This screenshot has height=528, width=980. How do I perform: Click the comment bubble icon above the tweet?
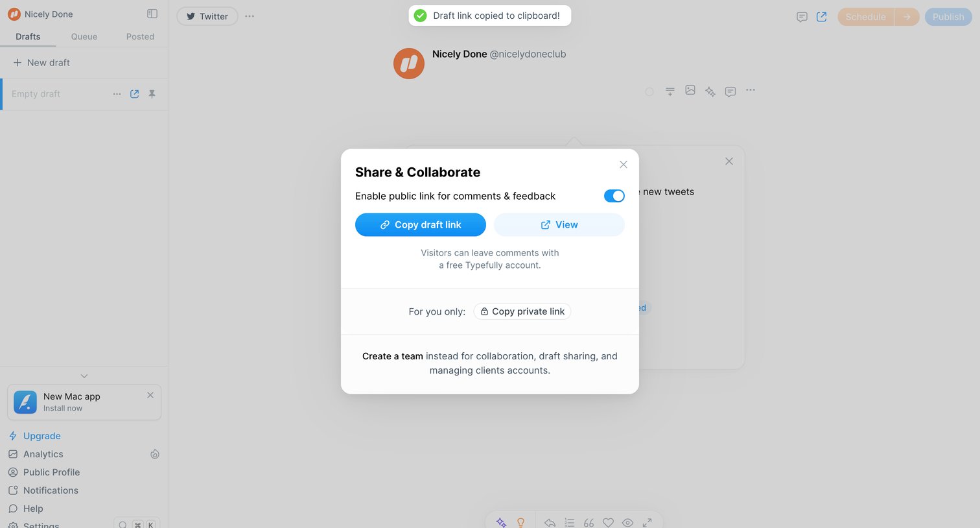click(x=730, y=91)
